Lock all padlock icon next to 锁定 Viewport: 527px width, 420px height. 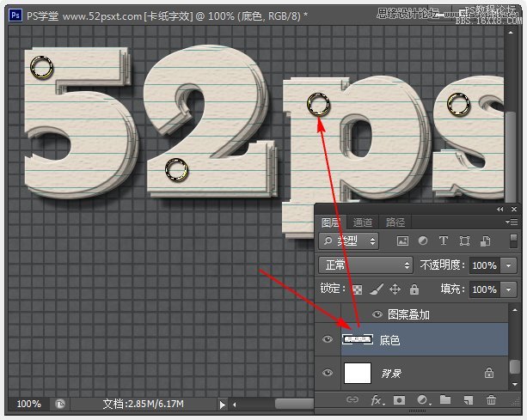414,289
